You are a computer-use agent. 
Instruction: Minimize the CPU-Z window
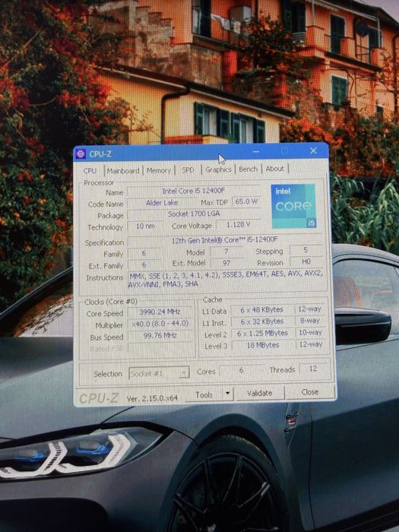[256, 152]
